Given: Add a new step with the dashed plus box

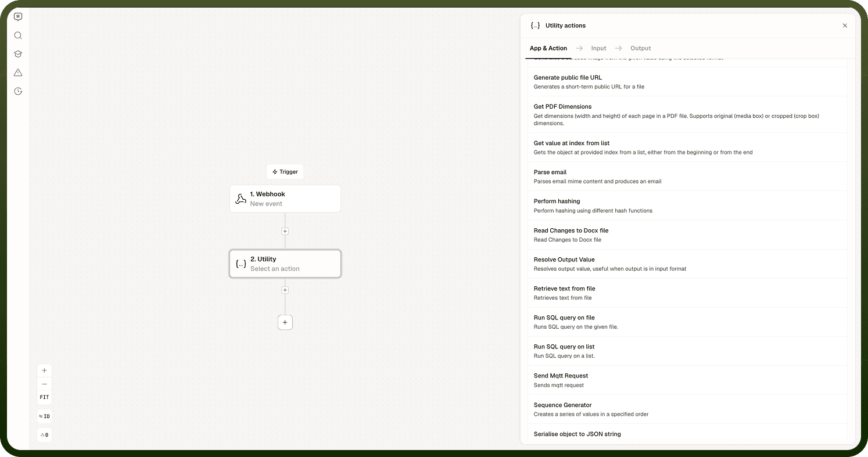Looking at the screenshot, I should coord(285,322).
